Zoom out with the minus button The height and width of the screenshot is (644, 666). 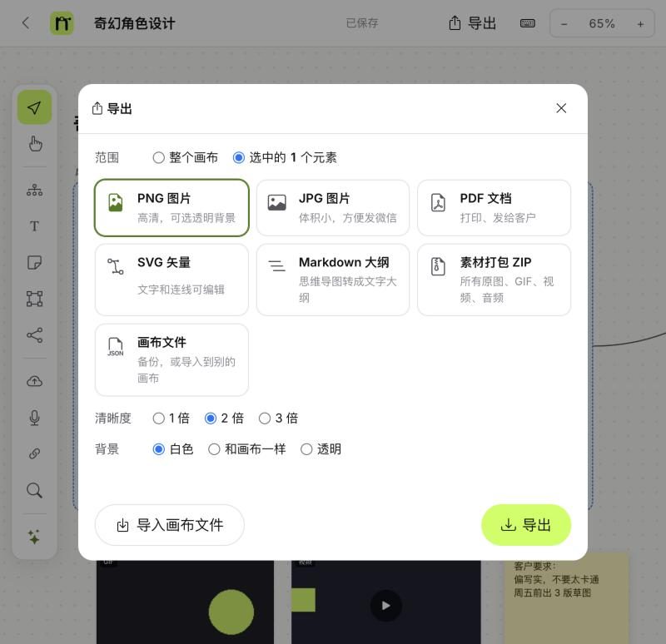point(564,24)
